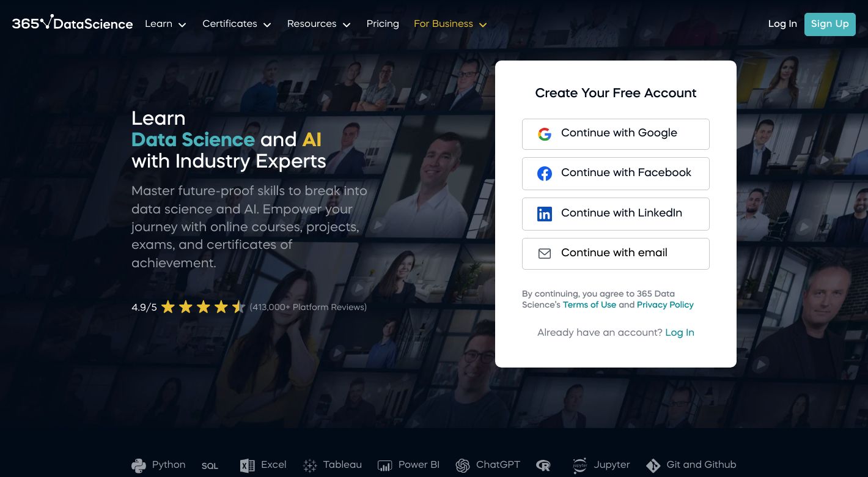The height and width of the screenshot is (477, 868).
Task: Click the 4.9/5 rating text
Action: pos(144,308)
